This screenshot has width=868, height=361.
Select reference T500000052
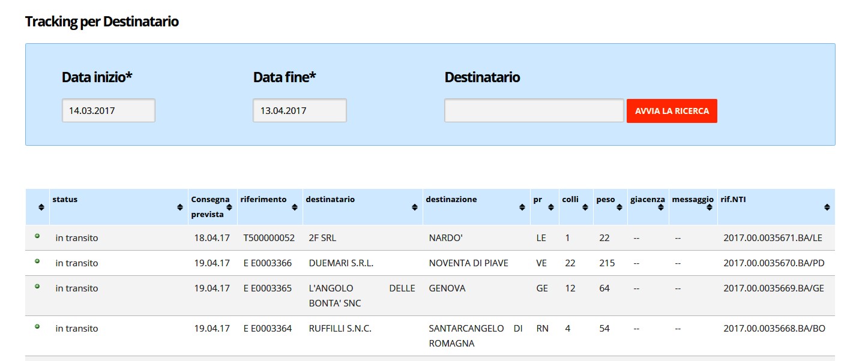[x=269, y=238]
